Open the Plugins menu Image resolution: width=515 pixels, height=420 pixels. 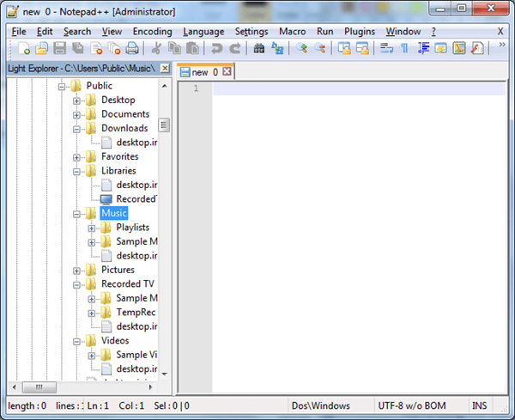pyautogui.click(x=359, y=32)
